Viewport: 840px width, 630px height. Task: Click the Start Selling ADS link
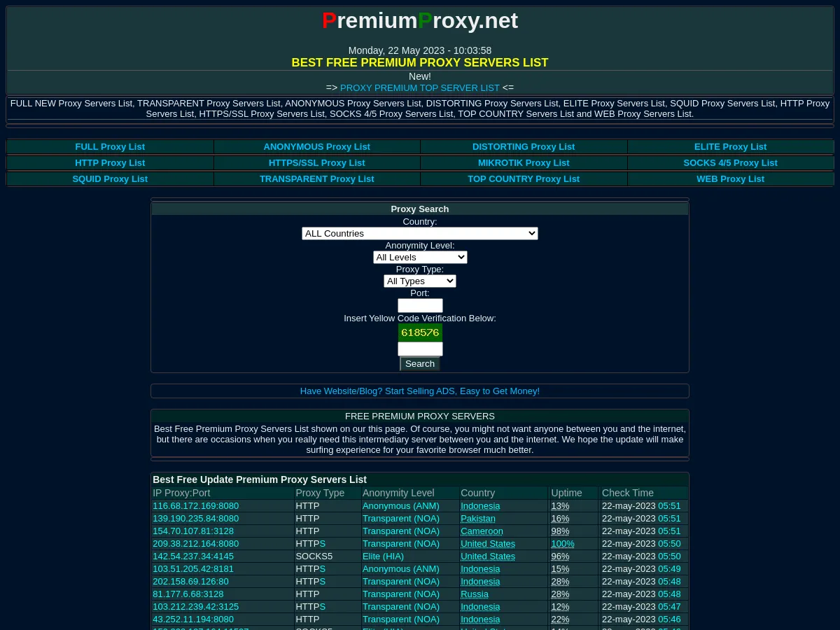(x=420, y=391)
